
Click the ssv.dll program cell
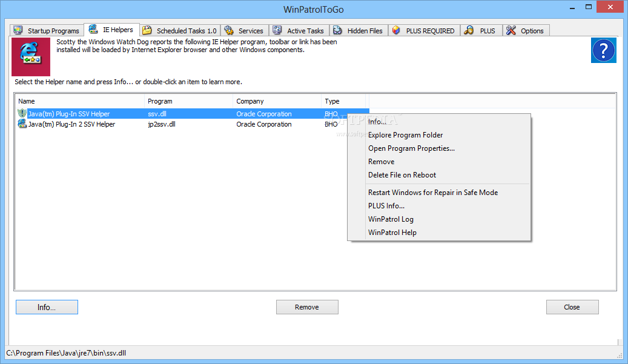point(157,114)
